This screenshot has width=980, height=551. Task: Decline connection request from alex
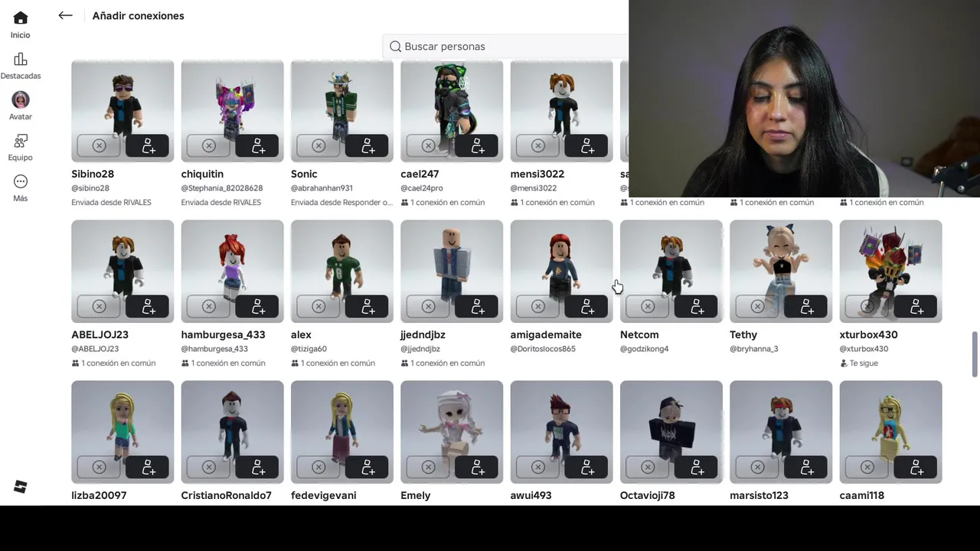point(318,306)
